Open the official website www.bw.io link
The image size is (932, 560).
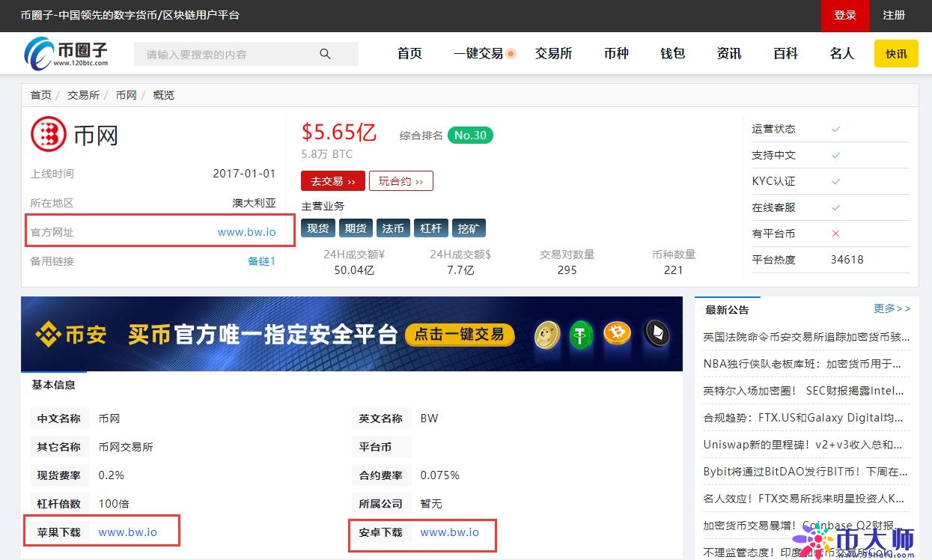[246, 232]
